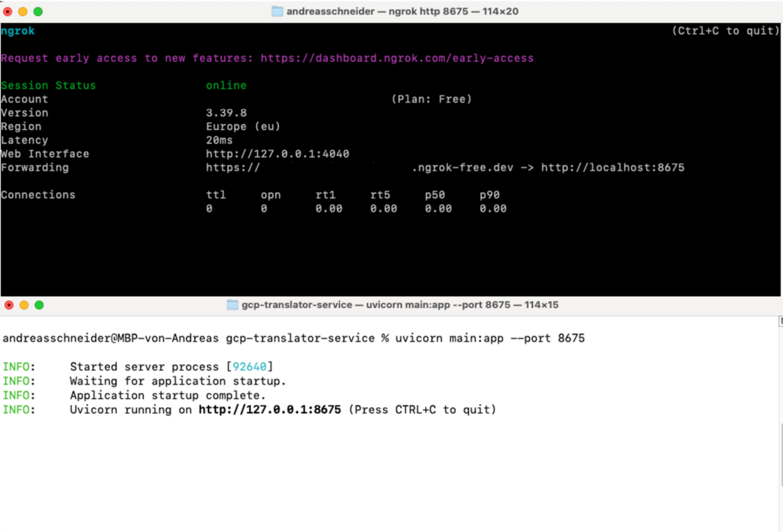Image resolution: width=783 pixels, height=532 pixels.
Task: Click the 0.00 value under rt1
Action: click(x=329, y=209)
